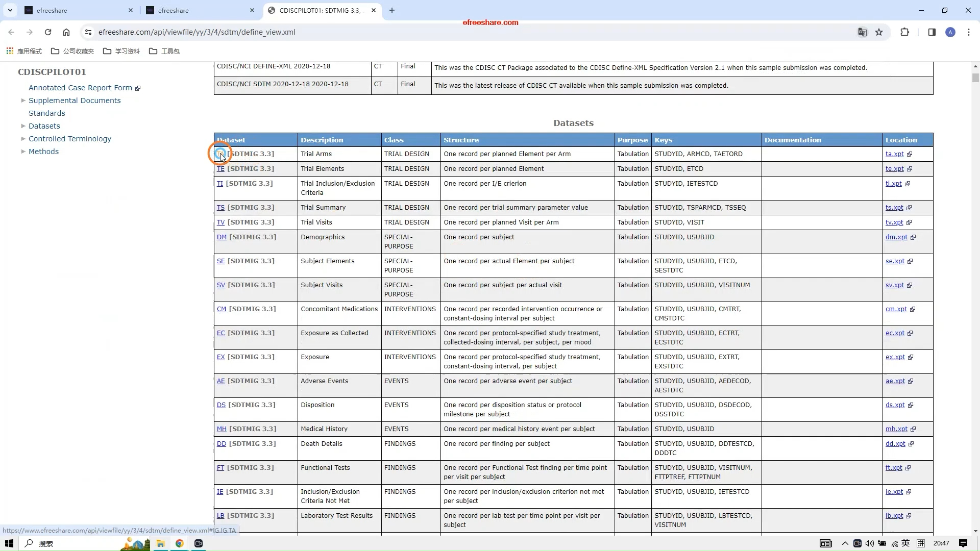
Task: Open external link icon next to dm.xpt
Action: [x=913, y=237]
